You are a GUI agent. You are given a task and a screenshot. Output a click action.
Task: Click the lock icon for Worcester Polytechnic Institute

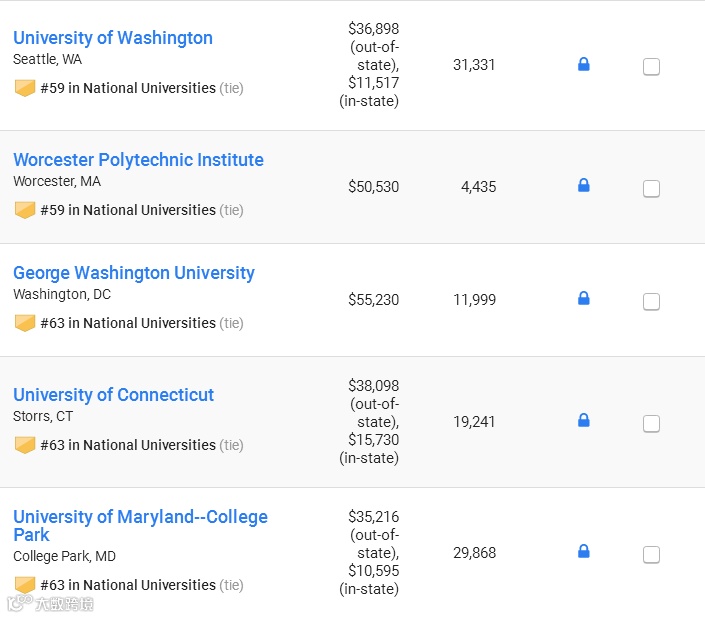click(x=584, y=186)
